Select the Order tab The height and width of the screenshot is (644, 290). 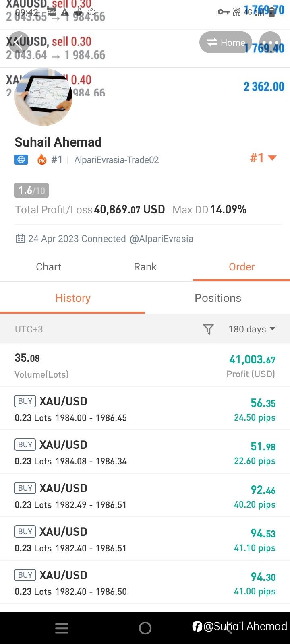(242, 267)
